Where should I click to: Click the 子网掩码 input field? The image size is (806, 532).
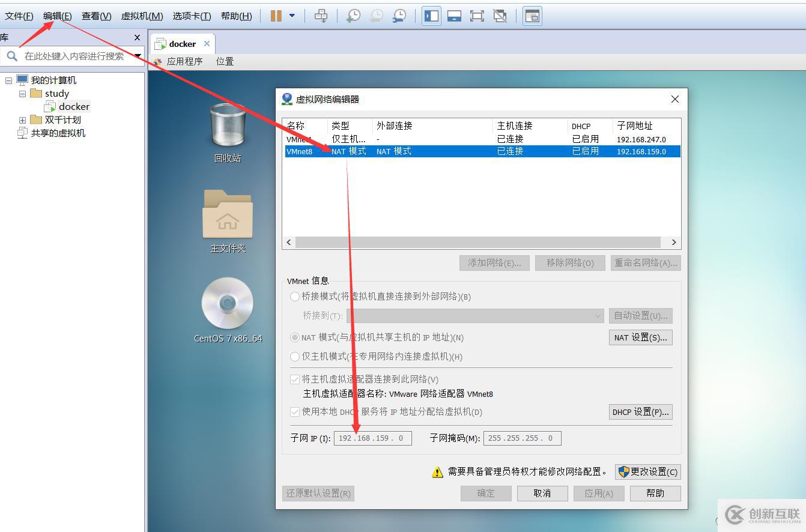(523, 438)
